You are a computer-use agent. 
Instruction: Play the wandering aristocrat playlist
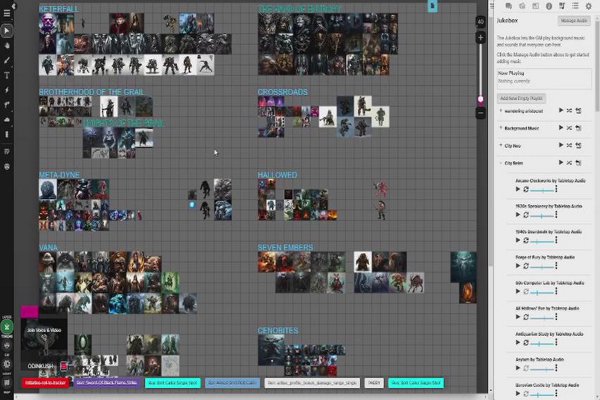[561, 111]
